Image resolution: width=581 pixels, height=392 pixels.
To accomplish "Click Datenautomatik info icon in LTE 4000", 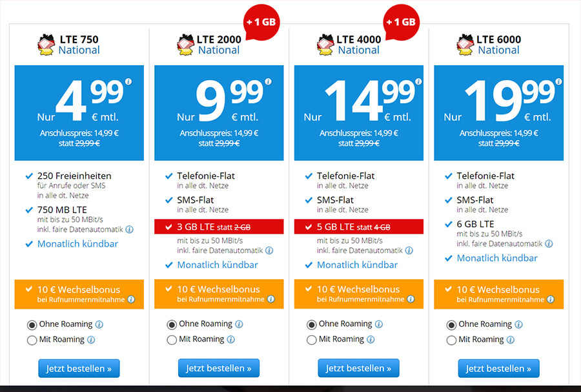I will tap(409, 251).
